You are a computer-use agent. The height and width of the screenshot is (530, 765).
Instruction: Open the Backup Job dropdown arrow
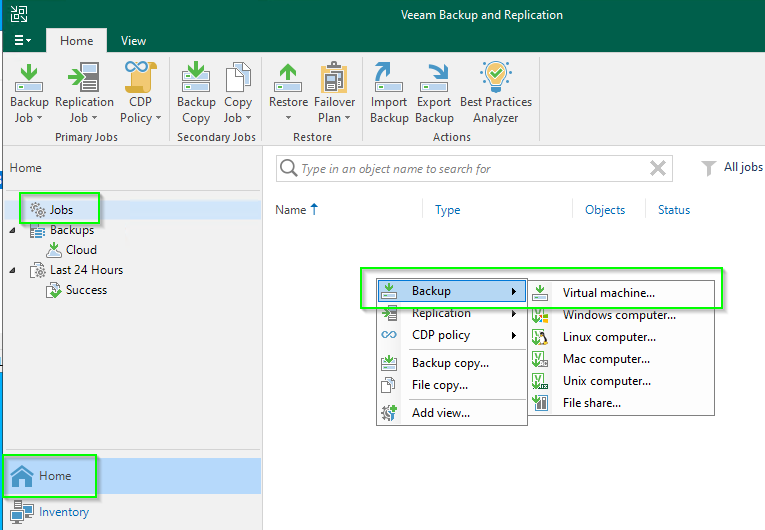[x=40, y=118]
